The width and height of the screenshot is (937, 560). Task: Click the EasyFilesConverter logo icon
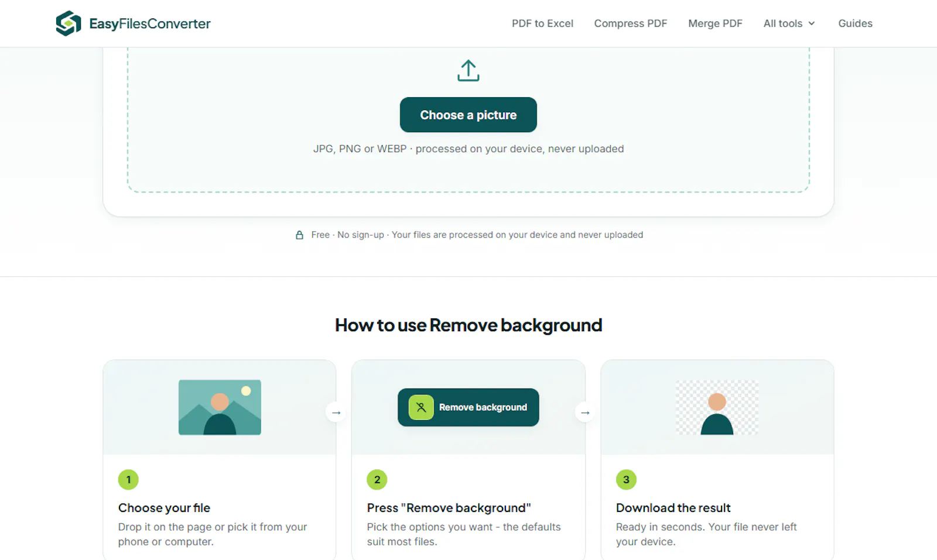tap(69, 23)
